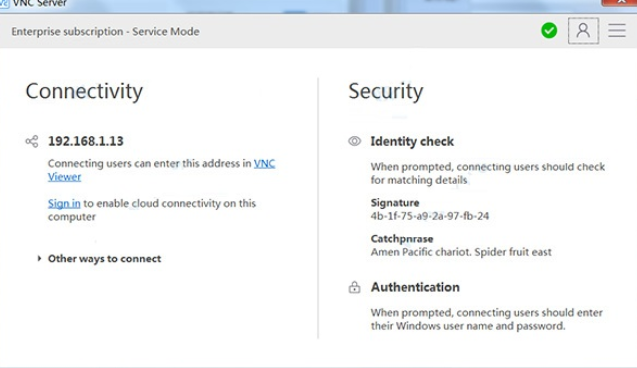637x368 pixels.
Task: Click the Sign in link
Action: click(x=64, y=203)
